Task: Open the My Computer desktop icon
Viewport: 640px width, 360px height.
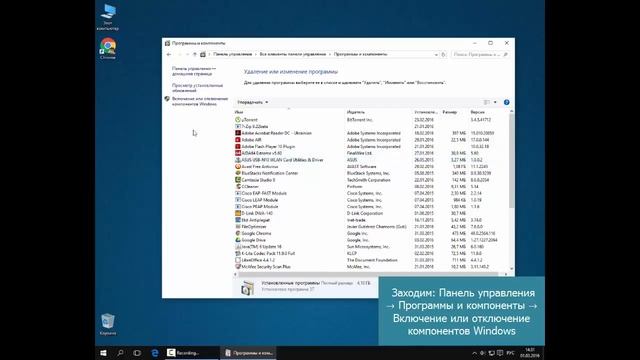Action: 108,17
